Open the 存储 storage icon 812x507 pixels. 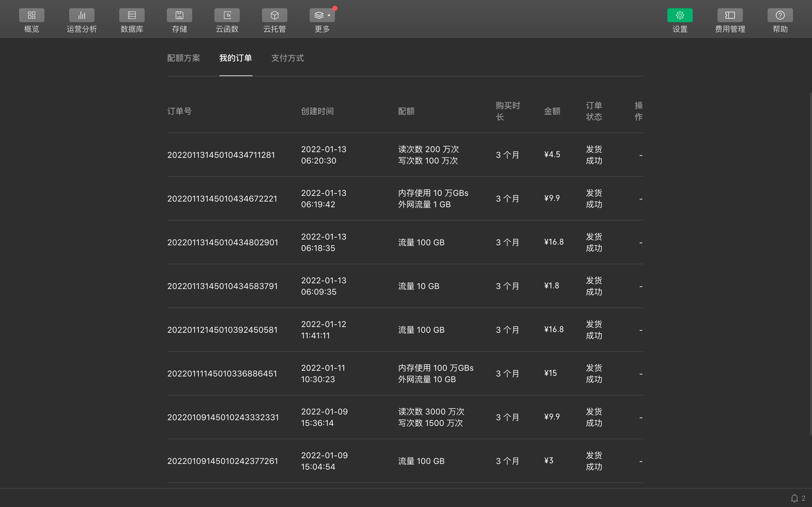tap(179, 16)
